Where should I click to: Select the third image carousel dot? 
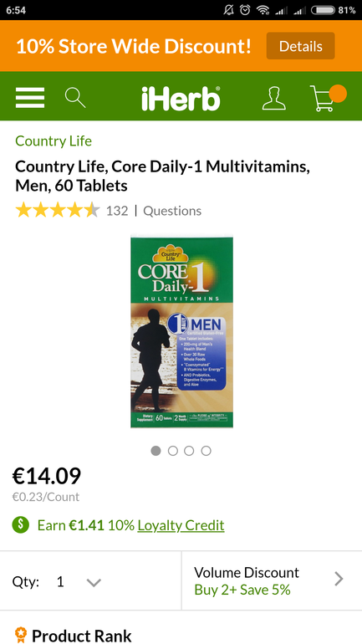pyautogui.click(x=189, y=451)
